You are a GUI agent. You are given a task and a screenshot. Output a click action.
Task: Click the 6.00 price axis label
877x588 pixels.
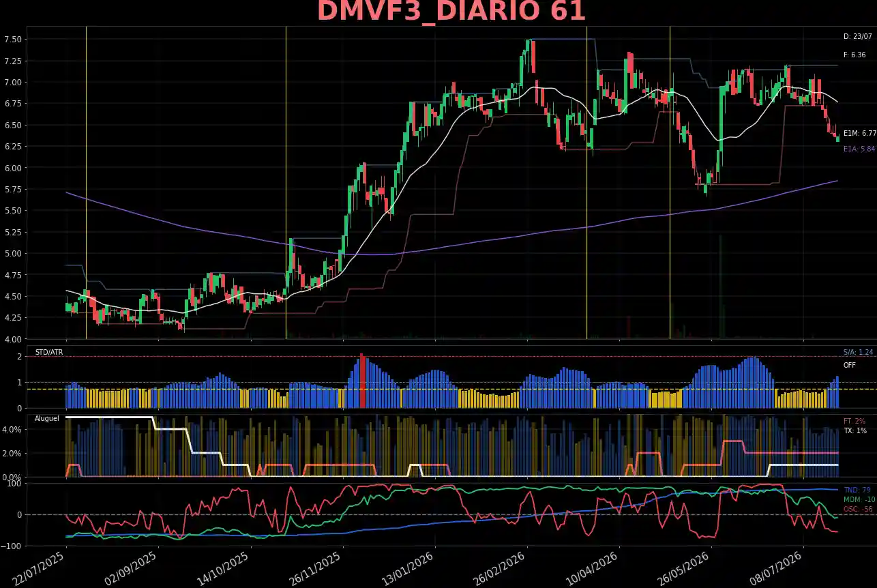point(14,168)
